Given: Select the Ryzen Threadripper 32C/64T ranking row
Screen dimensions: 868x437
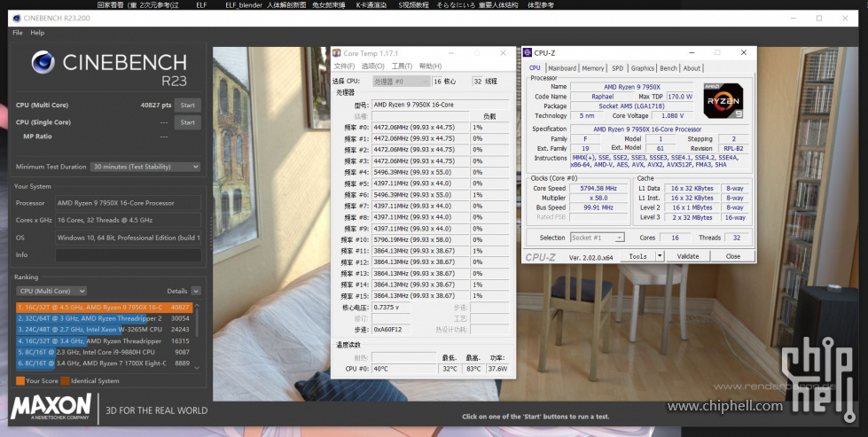Looking at the screenshot, I should 104,318.
